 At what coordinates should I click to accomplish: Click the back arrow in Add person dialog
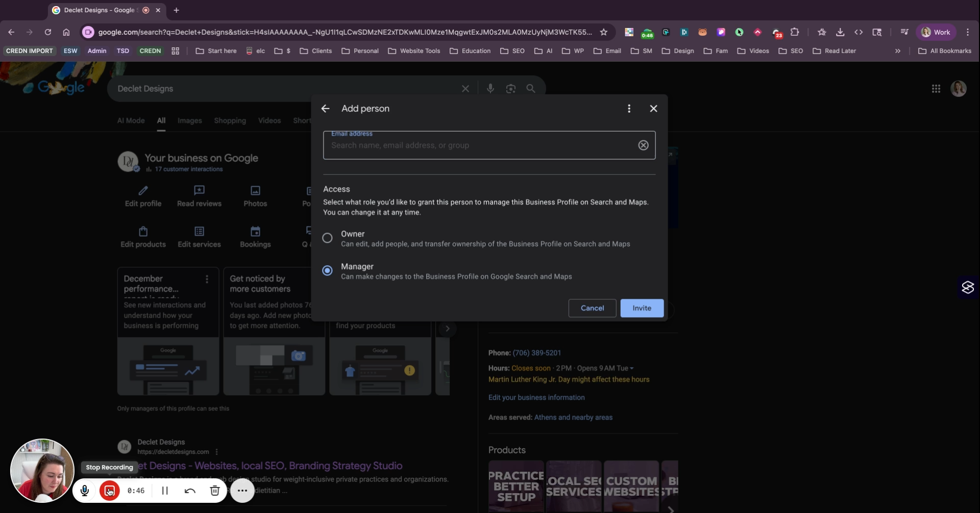click(x=325, y=109)
